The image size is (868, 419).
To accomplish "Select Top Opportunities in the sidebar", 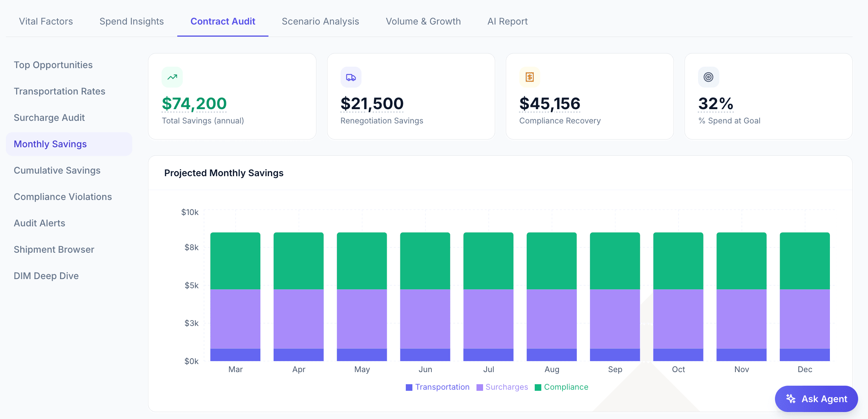I will pos(53,65).
